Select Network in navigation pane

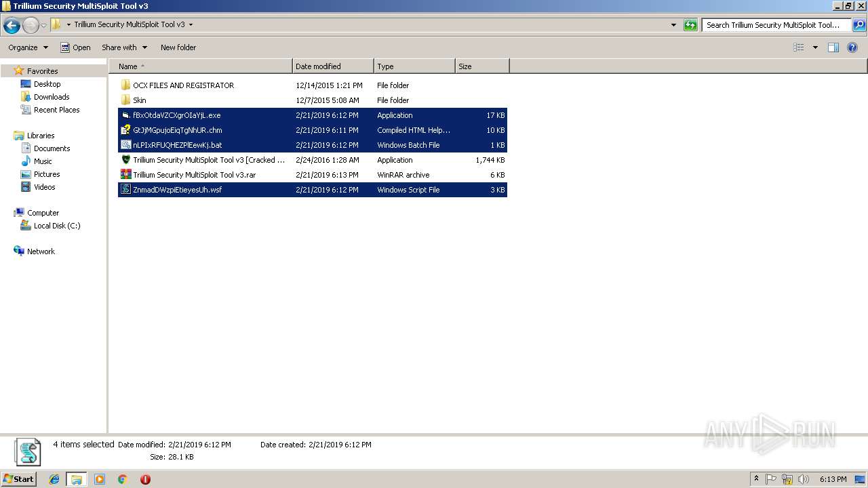[41, 251]
